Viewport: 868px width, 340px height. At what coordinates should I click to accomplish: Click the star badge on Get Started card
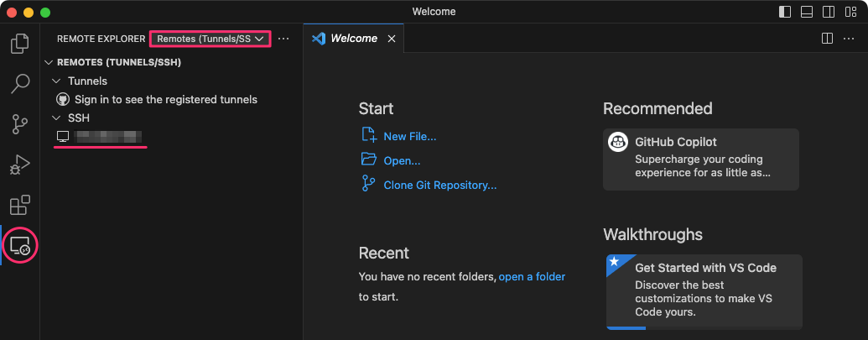(x=613, y=261)
